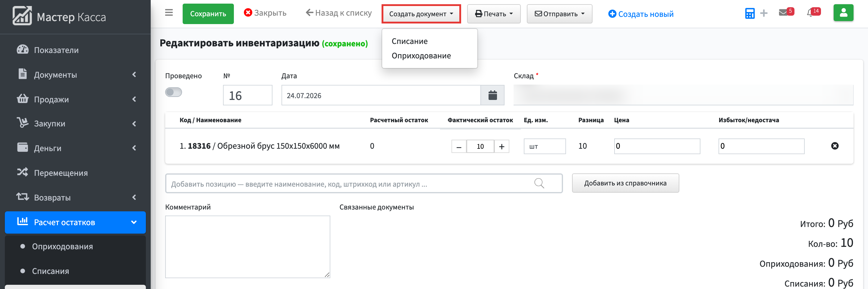Click the Закрыть button
This screenshot has width=868, height=289.
(x=265, y=13)
